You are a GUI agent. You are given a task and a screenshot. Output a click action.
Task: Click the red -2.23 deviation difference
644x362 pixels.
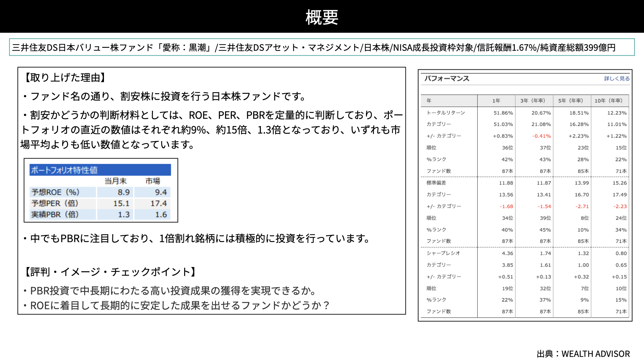(x=620, y=206)
